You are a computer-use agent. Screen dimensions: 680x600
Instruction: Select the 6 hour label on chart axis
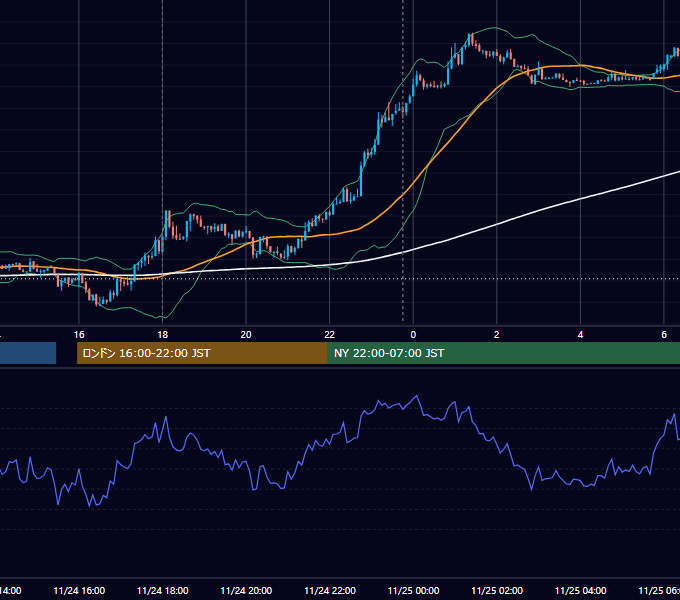click(664, 335)
